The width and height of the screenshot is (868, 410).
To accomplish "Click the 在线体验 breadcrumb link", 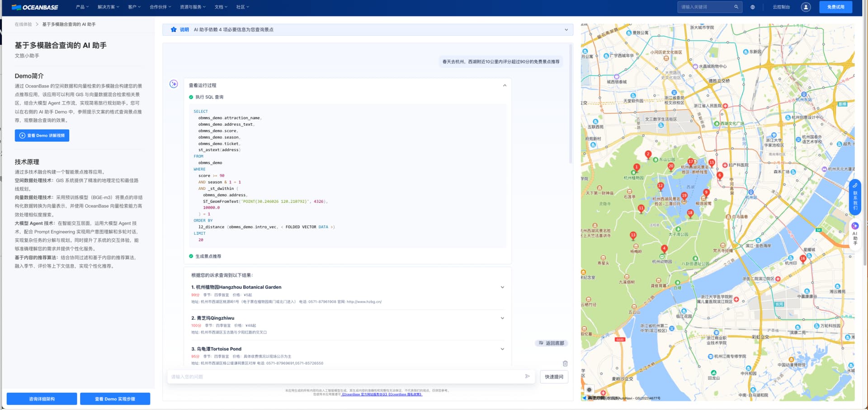I will (x=23, y=24).
